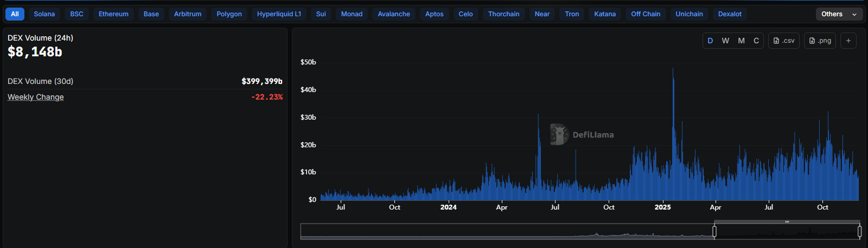This screenshot has width=868, height=248.
Task: Show DEX volume for Base
Action: point(151,14)
